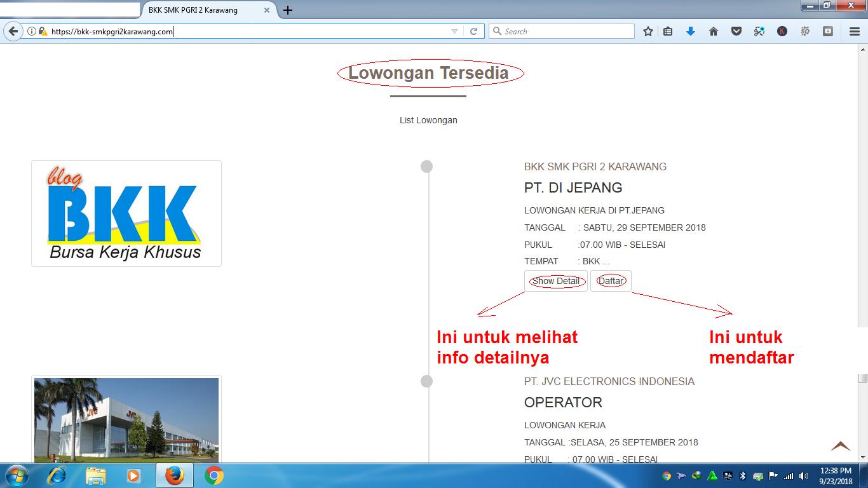This screenshot has width=868, height=488.
Task: Open the Windows Start menu
Action: point(16,475)
